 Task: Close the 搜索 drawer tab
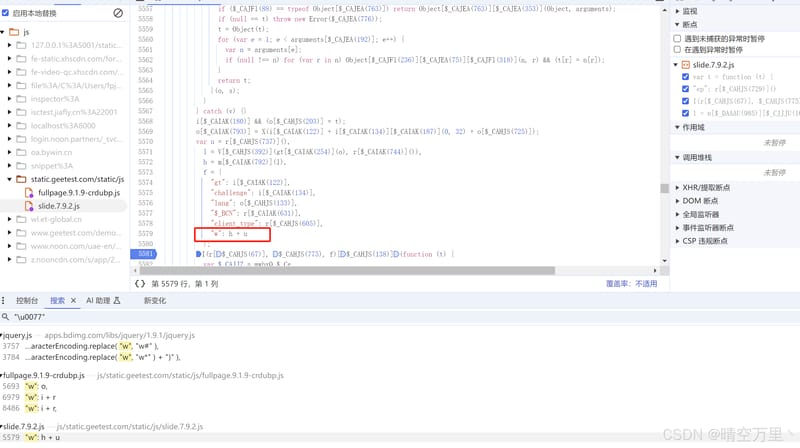73,301
